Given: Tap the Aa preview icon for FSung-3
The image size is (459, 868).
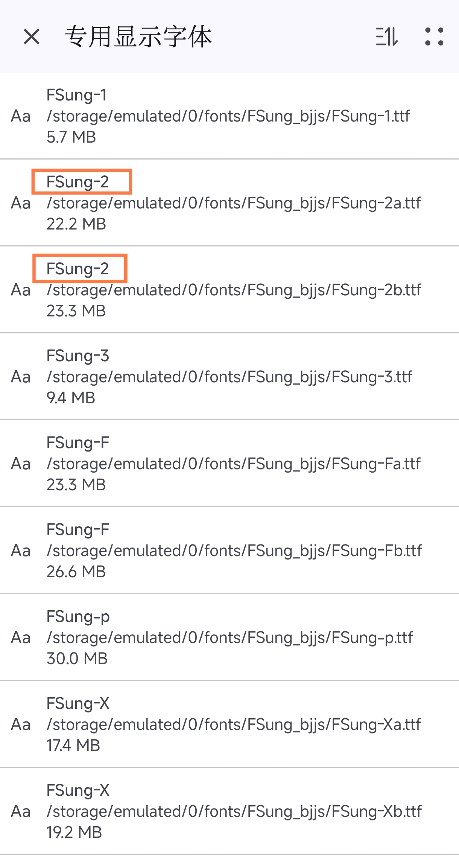Looking at the screenshot, I should pyautogui.click(x=21, y=377).
